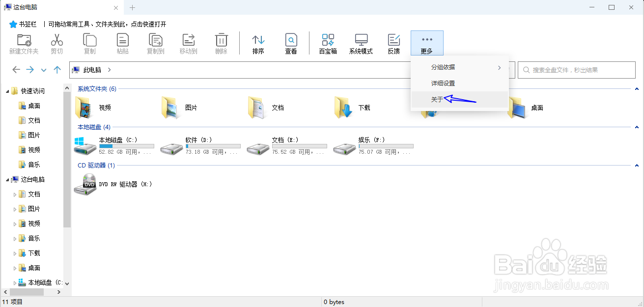Add a new tab with plus button

(x=132, y=7)
